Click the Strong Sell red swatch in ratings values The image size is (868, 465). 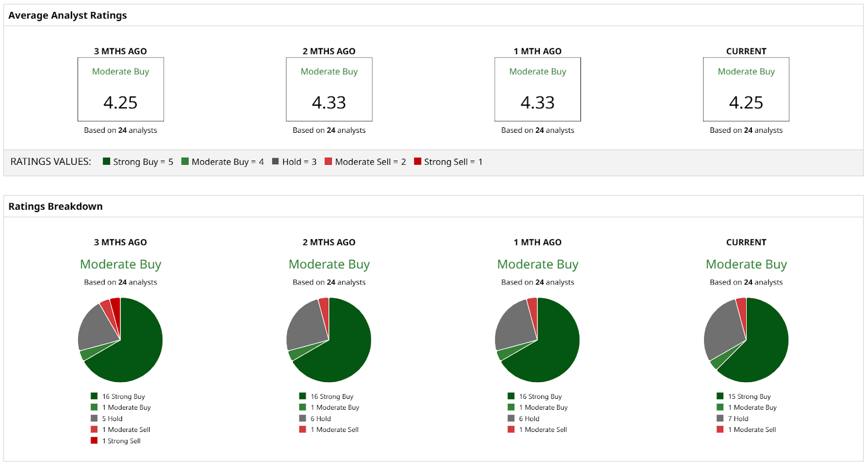coord(418,162)
